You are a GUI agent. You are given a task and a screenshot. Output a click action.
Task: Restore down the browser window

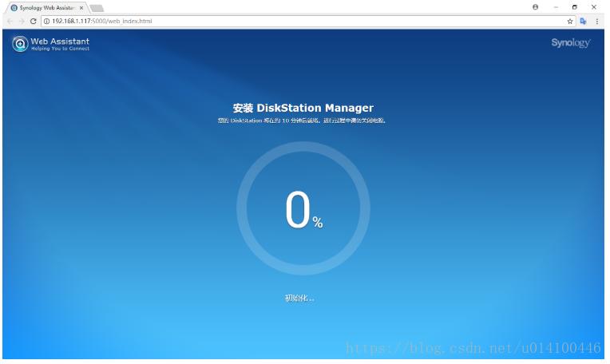pos(574,7)
